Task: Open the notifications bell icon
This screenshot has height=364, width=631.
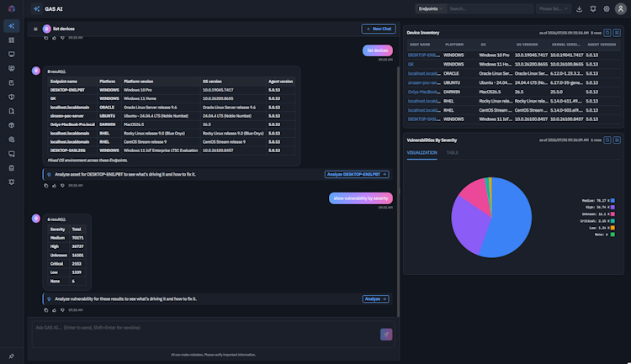Action: tap(593, 9)
